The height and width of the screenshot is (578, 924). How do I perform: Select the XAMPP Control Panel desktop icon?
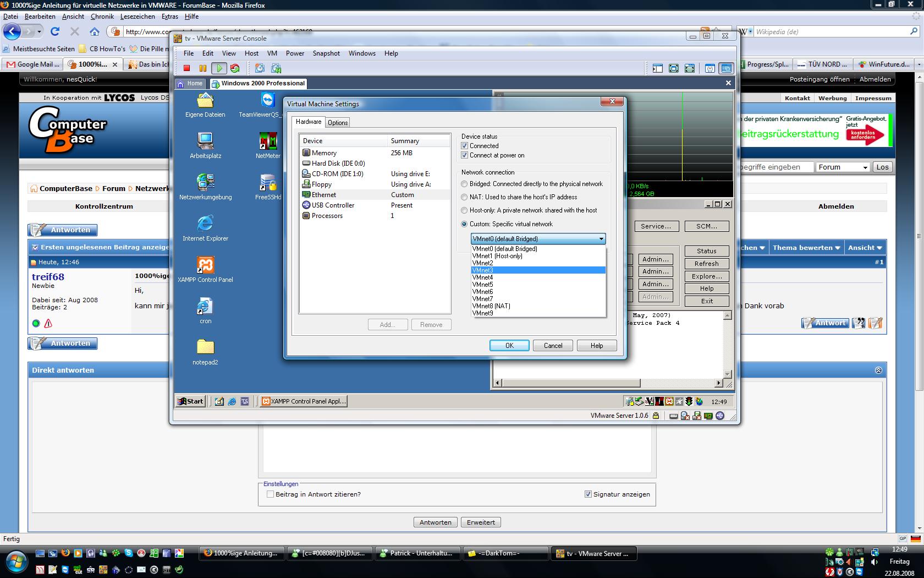tap(205, 270)
